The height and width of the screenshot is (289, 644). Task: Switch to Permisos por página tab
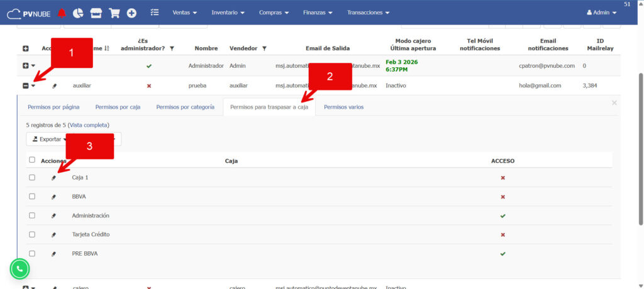[52, 107]
